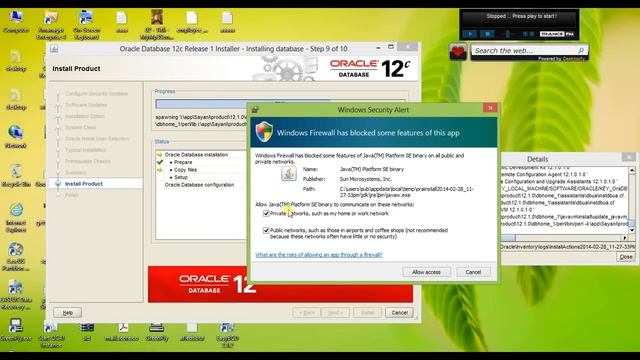Click Close button in Details window

(626, 257)
